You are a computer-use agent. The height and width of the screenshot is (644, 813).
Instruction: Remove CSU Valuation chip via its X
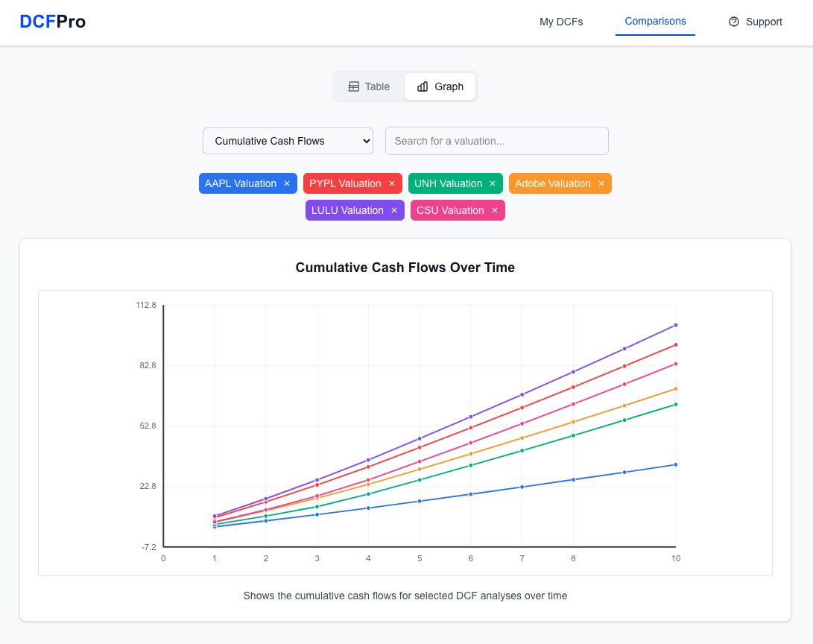click(495, 210)
